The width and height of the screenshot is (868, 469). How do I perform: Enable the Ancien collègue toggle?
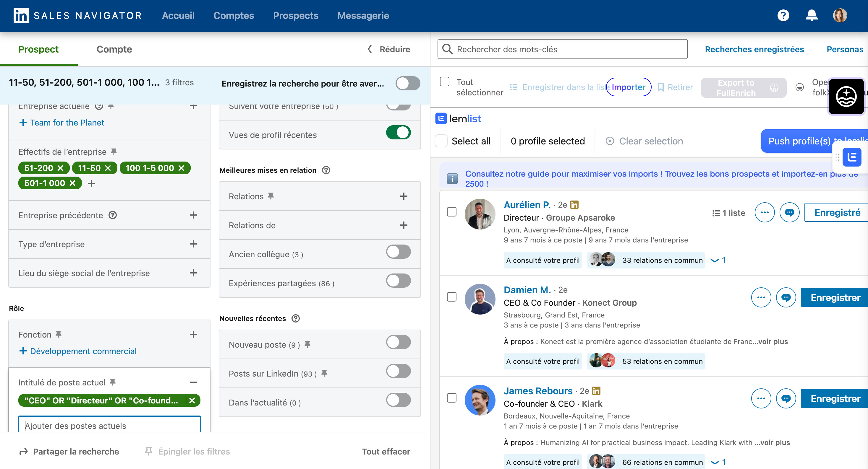pyautogui.click(x=398, y=252)
